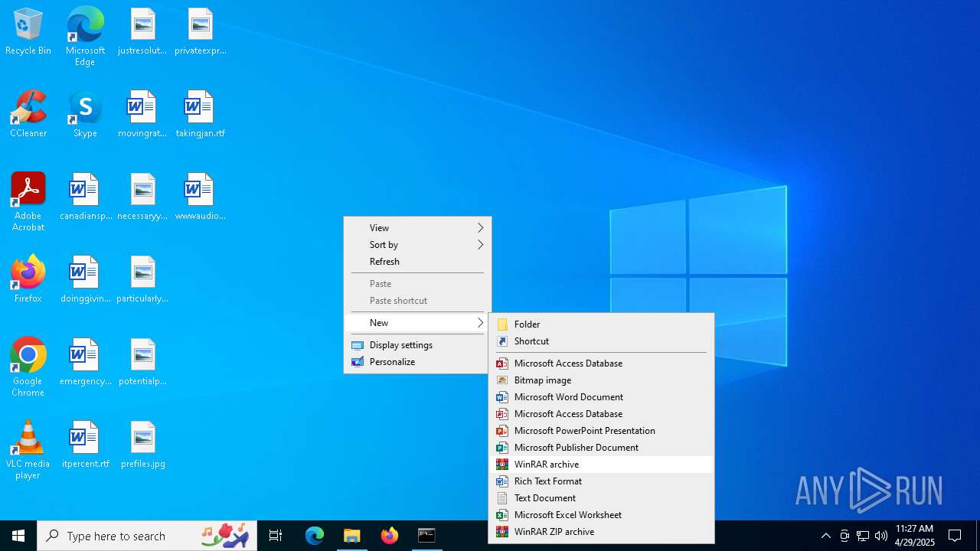Select the emergency... Word file

pyautogui.click(x=85, y=363)
